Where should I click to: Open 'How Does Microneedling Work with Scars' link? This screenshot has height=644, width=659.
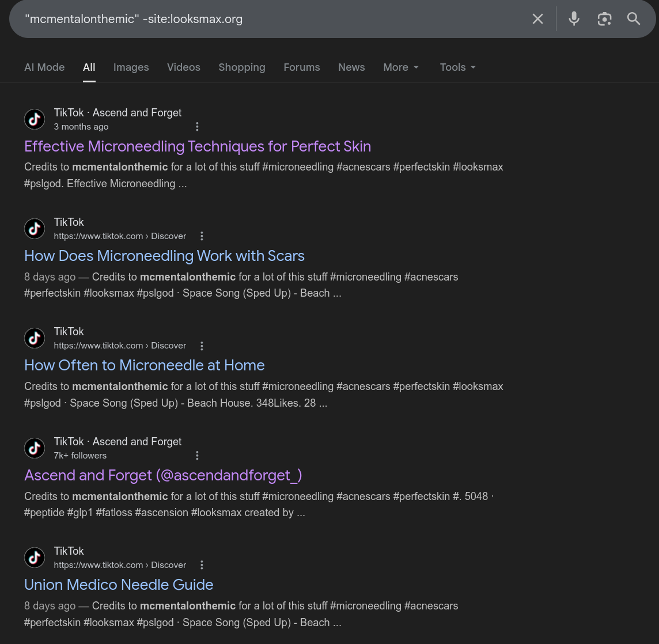pyautogui.click(x=164, y=256)
